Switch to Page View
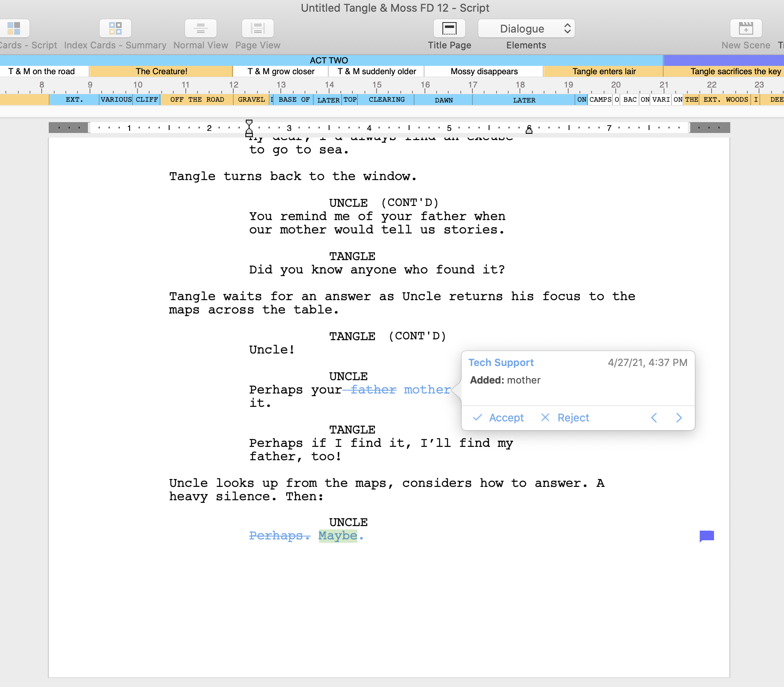Viewport: 784px width, 687px height. (x=257, y=28)
